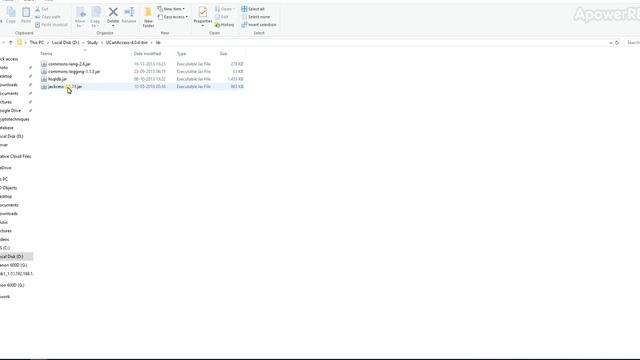The width and height of the screenshot is (640, 360).
Task: Open the Properties checkmark icon
Action: click(203, 12)
